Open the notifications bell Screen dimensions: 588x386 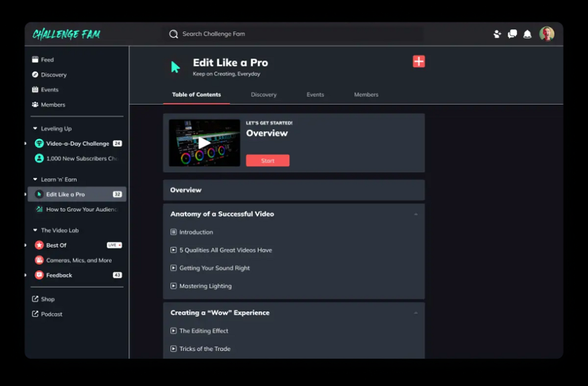(527, 34)
